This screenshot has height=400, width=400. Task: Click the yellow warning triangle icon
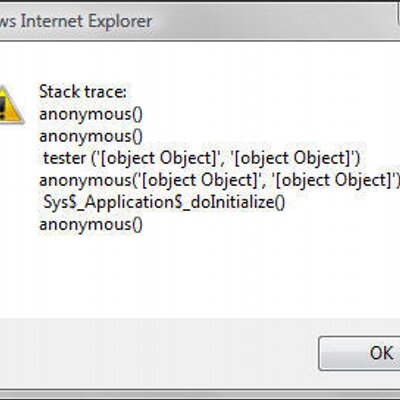[10, 104]
